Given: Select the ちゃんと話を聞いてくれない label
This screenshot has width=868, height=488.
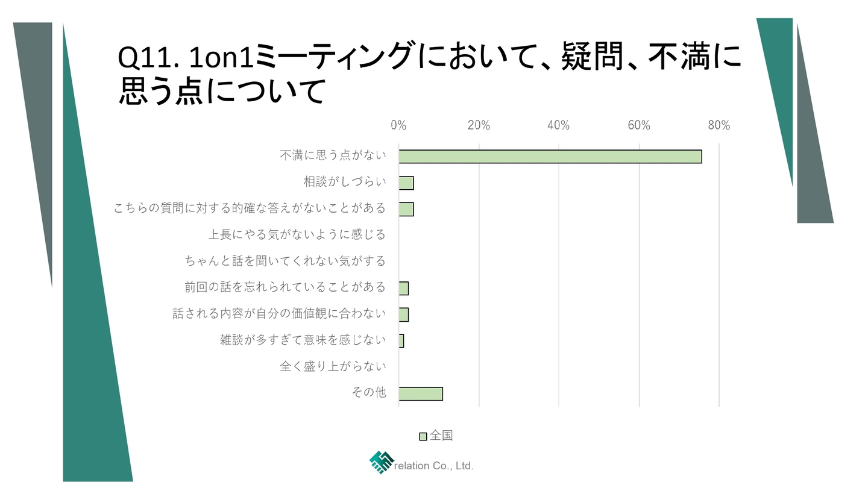Looking at the screenshot, I should 285,261.
